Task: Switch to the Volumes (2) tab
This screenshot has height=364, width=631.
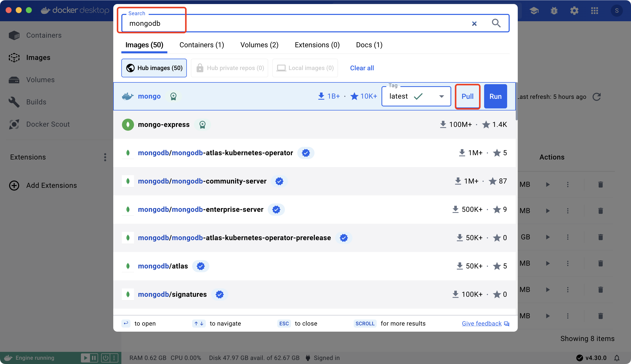Action: coord(259,45)
